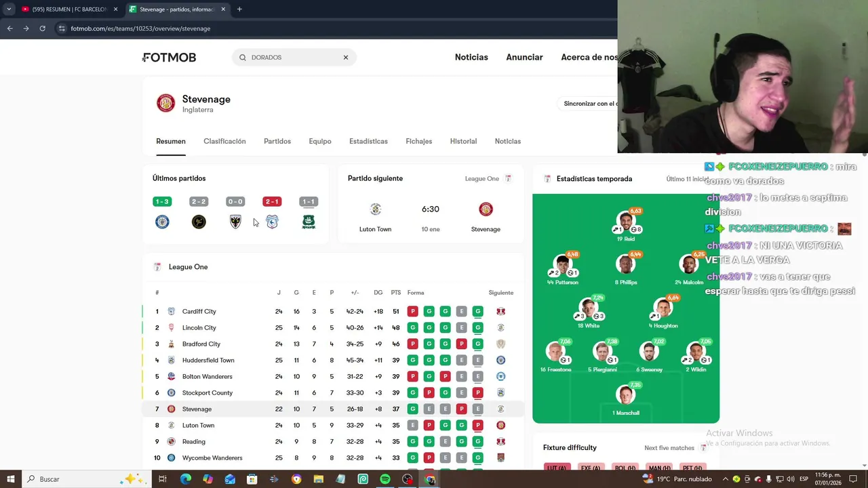Select the Resumen tab
Viewport: 868px width, 488px height.
pos(171,141)
